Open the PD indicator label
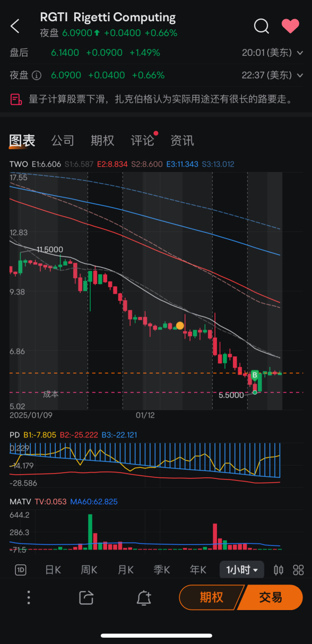312x644 pixels. pos(15,435)
